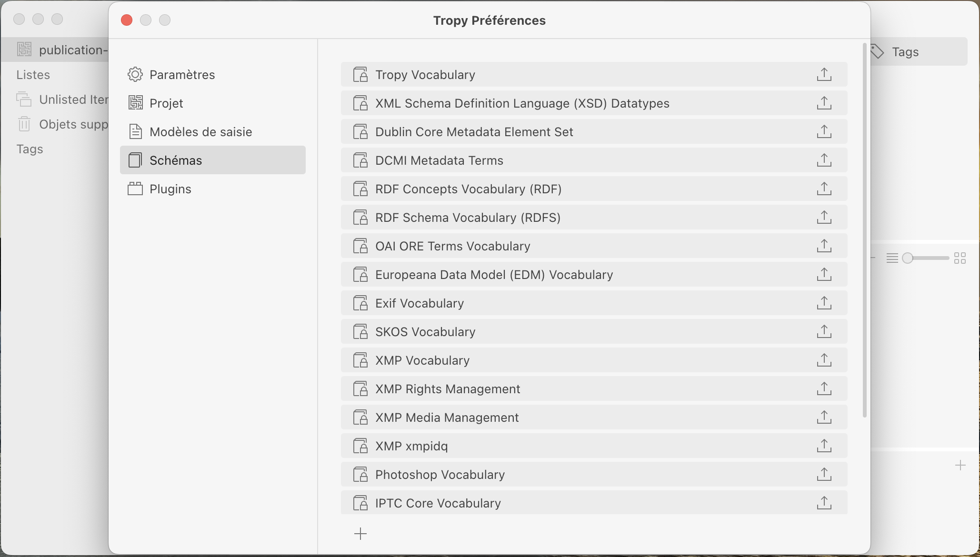Click the Tags icon in right panel

point(877,52)
